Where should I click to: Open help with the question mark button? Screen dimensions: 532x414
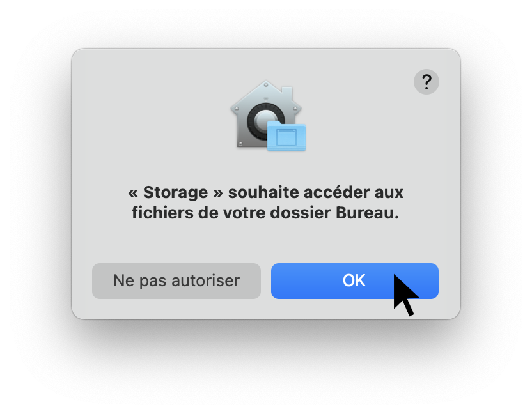(x=426, y=82)
